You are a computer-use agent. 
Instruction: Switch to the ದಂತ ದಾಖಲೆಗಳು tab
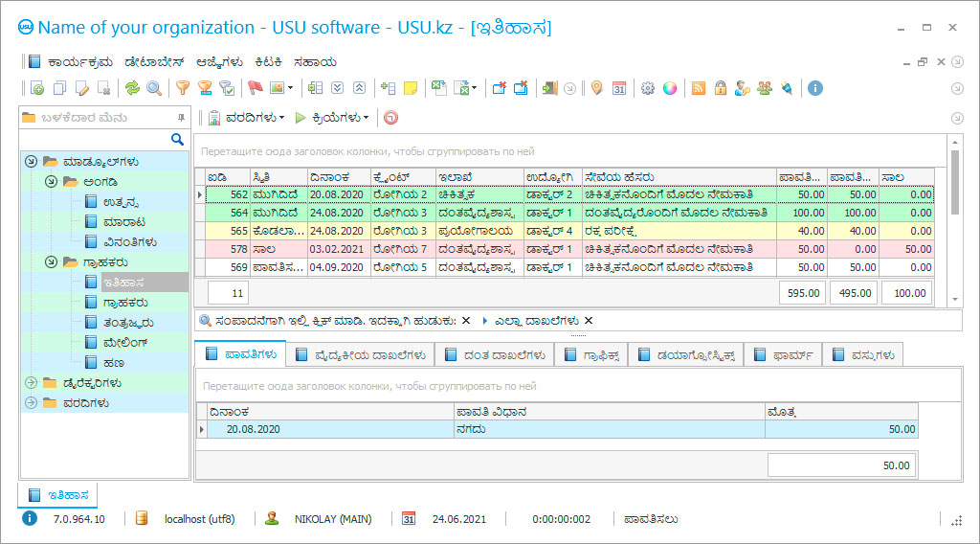pos(494,355)
